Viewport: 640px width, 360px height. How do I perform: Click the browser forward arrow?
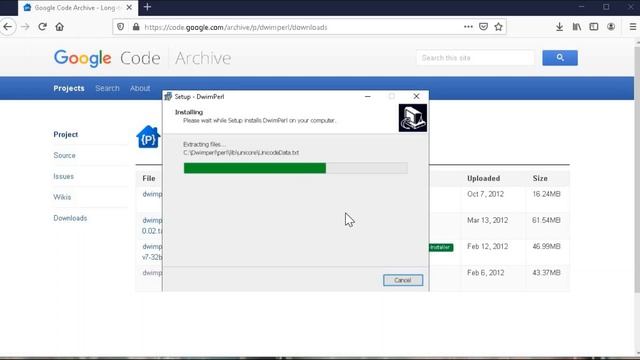(x=25, y=27)
